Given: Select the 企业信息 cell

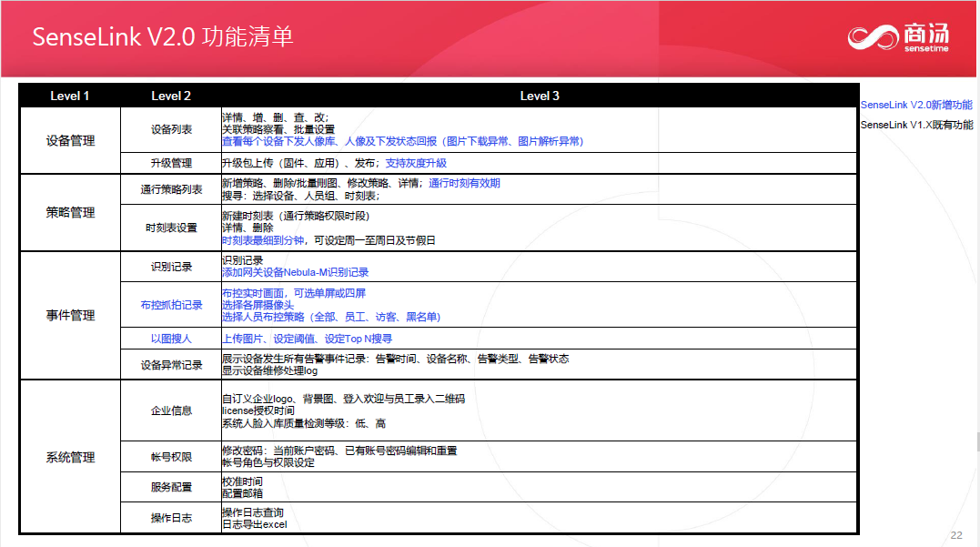Looking at the screenshot, I should click(171, 410).
